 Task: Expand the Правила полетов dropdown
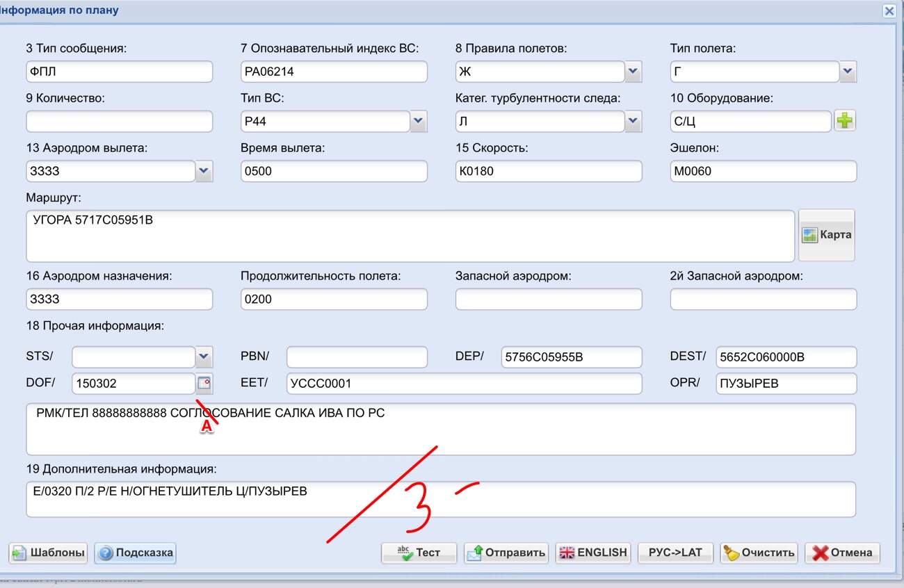click(x=633, y=71)
